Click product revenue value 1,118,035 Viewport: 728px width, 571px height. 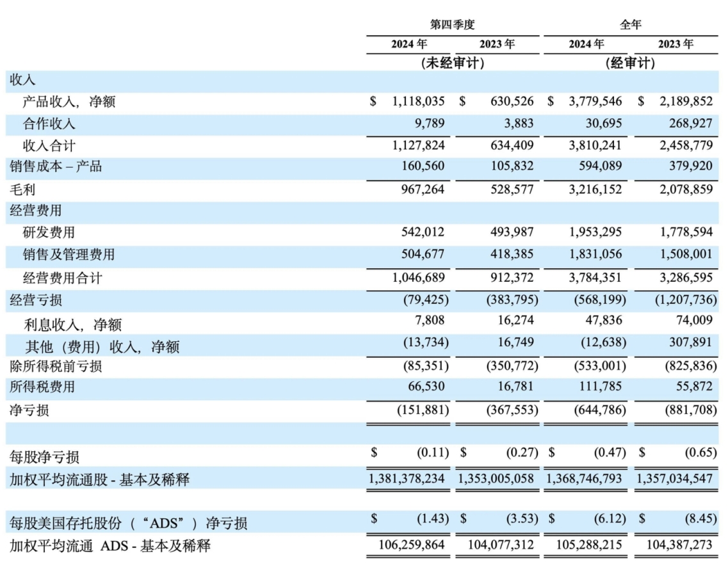click(418, 101)
